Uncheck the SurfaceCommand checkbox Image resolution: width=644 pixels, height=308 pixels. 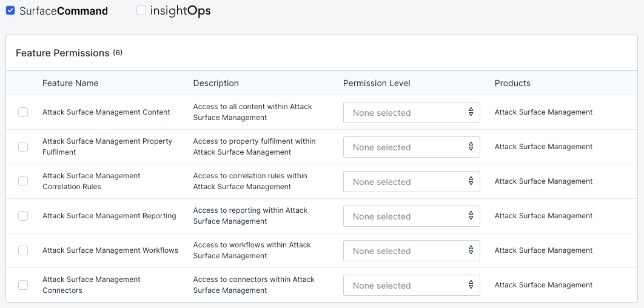pyautogui.click(x=10, y=11)
